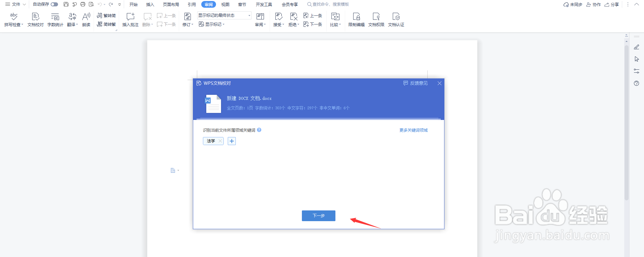Click the print icon in quick access bar
This screenshot has width=644, height=257.
click(83, 4)
